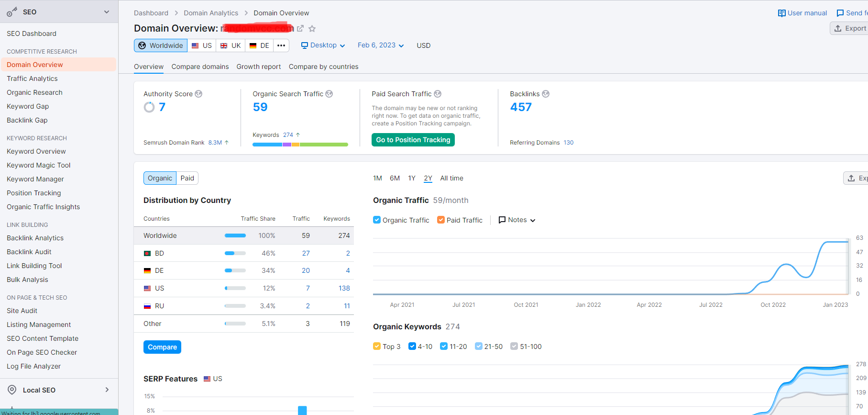
Task: Click the RU flag in country table
Action: (147, 306)
